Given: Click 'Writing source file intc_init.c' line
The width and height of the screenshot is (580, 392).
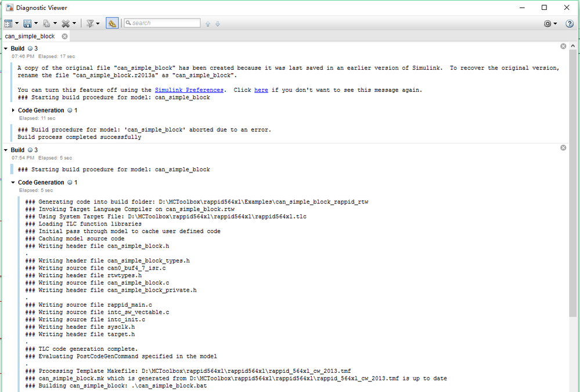Looking at the screenshot, I should point(85,320).
